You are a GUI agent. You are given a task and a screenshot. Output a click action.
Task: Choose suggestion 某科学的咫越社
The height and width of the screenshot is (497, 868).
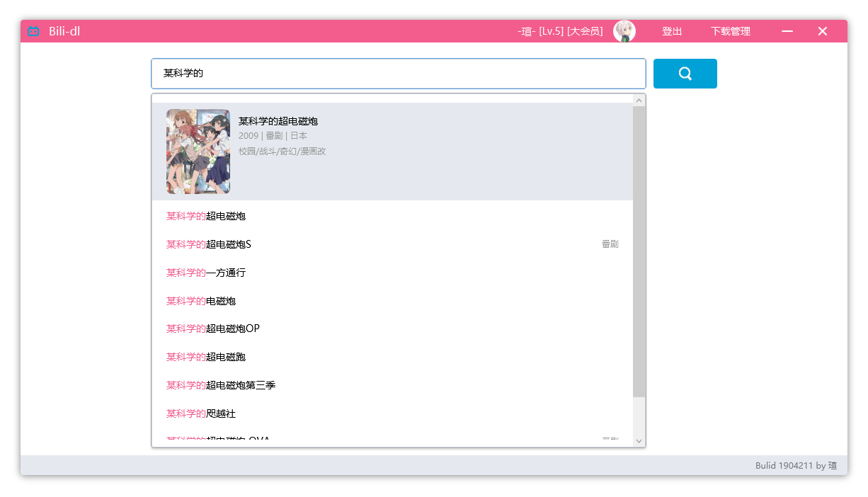pos(392,413)
